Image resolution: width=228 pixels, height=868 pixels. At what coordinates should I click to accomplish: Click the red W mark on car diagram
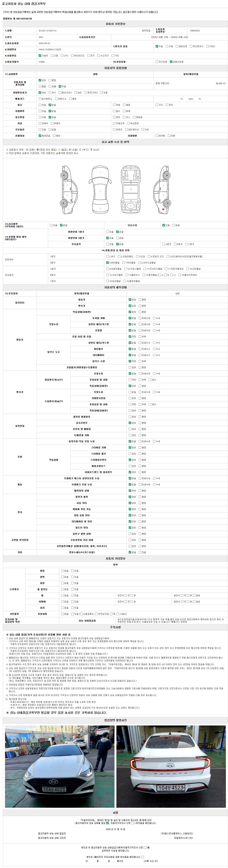click(163, 209)
